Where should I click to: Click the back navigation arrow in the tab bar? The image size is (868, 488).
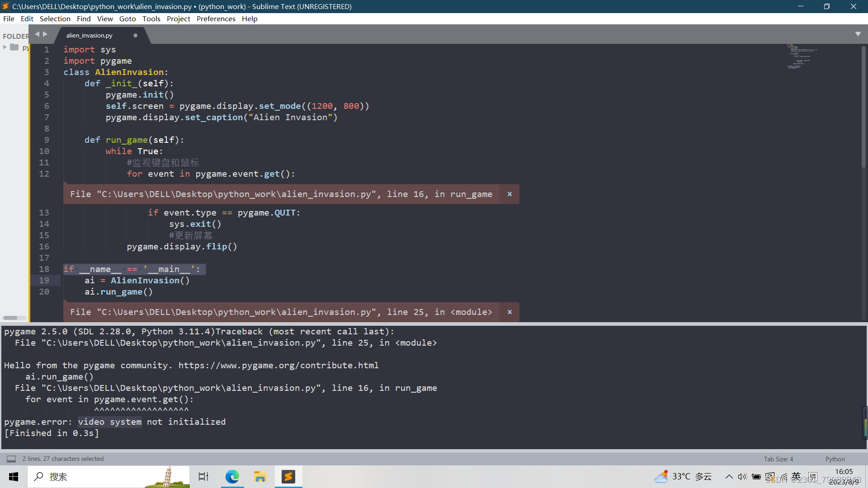[38, 33]
